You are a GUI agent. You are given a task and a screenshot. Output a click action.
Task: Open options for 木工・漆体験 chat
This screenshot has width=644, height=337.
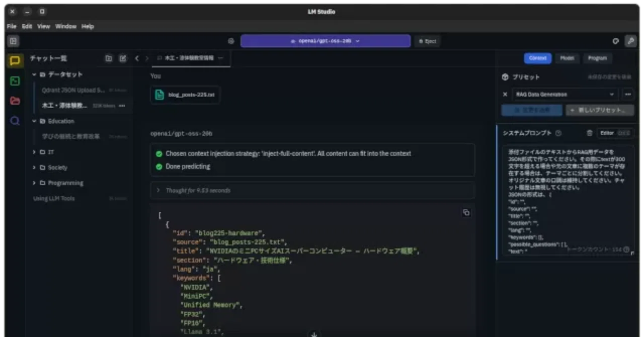tap(122, 106)
